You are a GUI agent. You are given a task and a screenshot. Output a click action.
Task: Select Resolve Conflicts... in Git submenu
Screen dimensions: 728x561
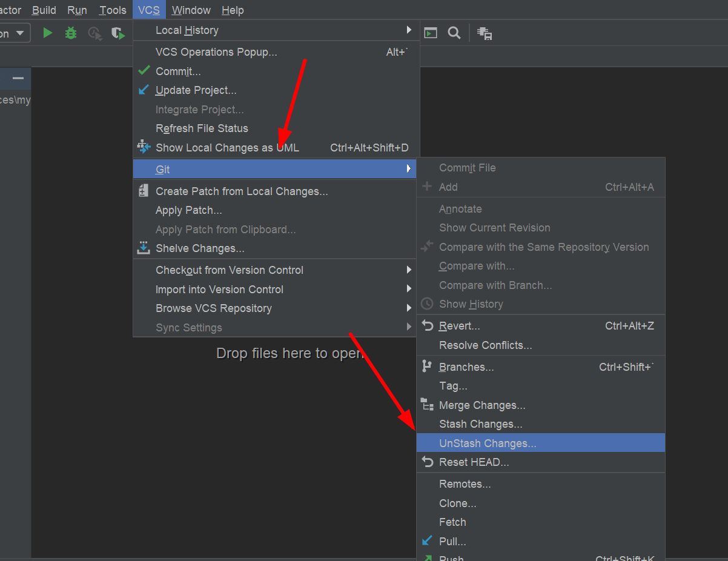541,345
